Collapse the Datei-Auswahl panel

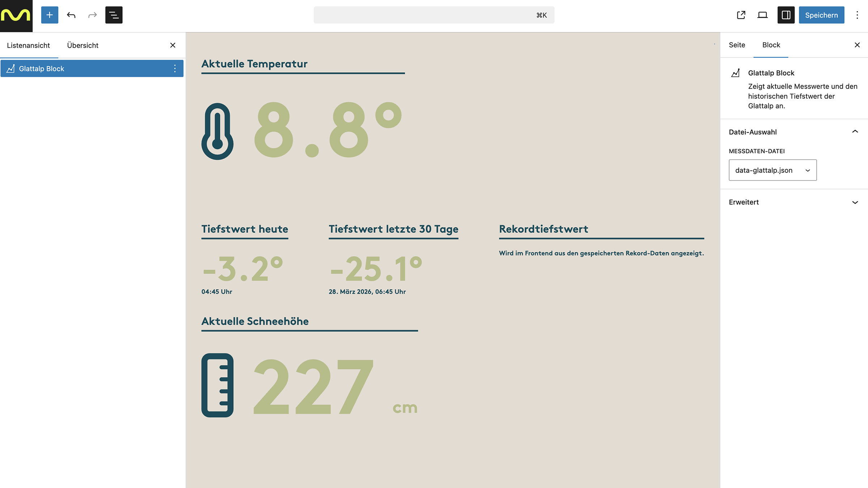794,132
